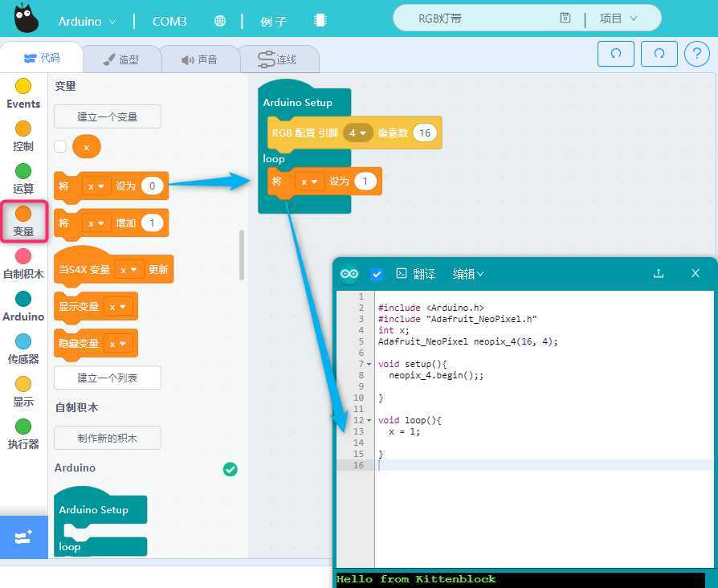Image resolution: width=718 pixels, height=588 pixels.
Task: Open the language globe icon
Action: (x=220, y=21)
